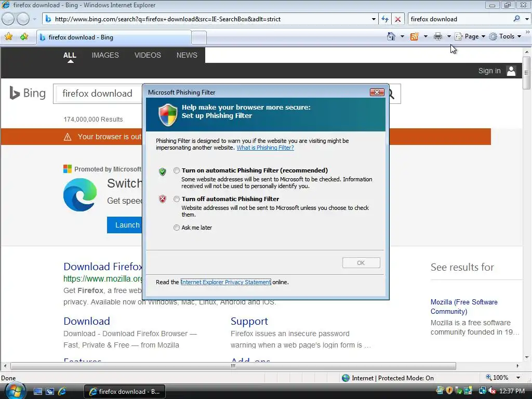Select Turn off automatic Phishing Filter
The image size is (532, 399).
coord(177,199)
